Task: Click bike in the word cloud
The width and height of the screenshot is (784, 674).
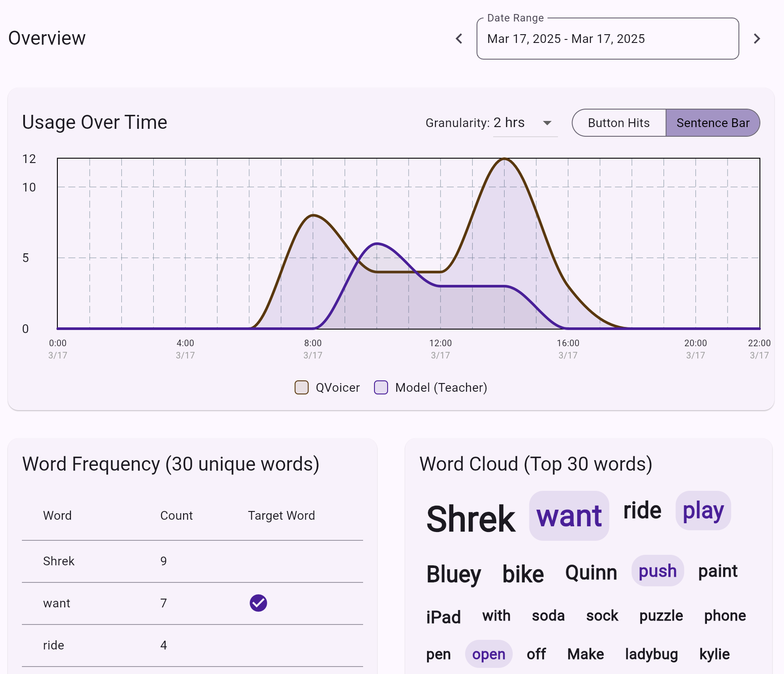Action: [x=523, y=574]
